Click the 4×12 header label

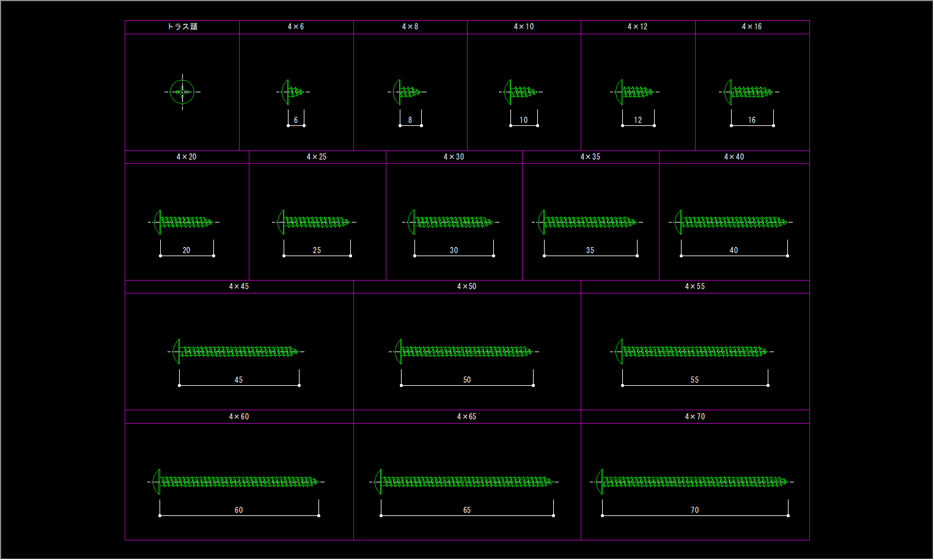pos(638,27)
